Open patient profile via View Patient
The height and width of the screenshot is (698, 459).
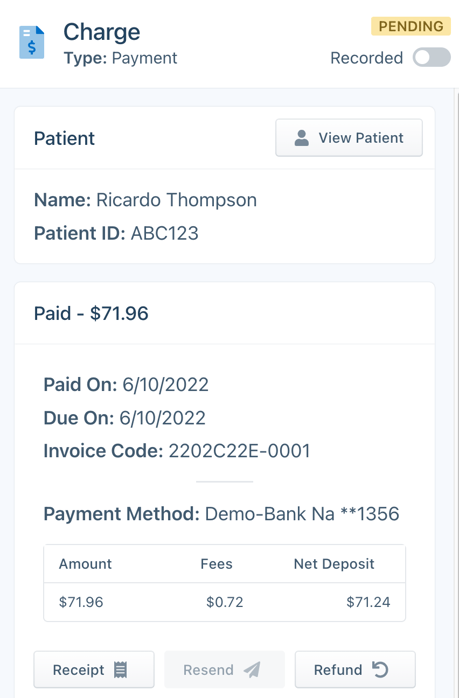tap(349, 138)
